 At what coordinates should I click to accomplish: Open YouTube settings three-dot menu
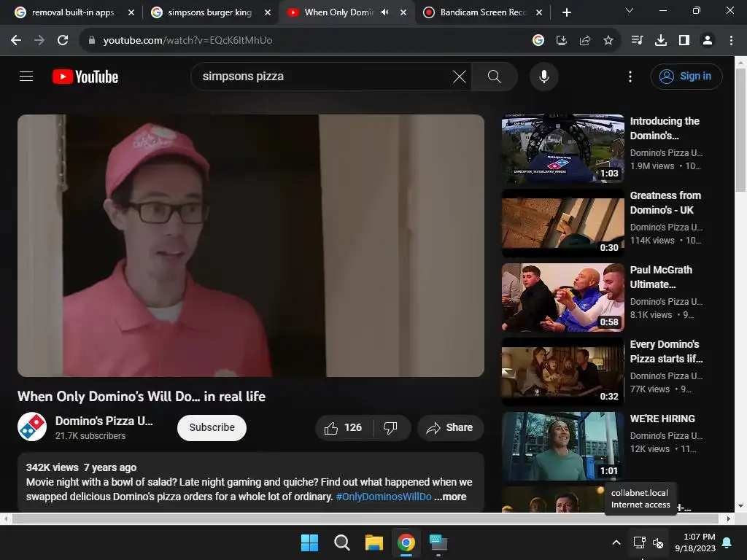pyautogui.click(x=630, y=76)
